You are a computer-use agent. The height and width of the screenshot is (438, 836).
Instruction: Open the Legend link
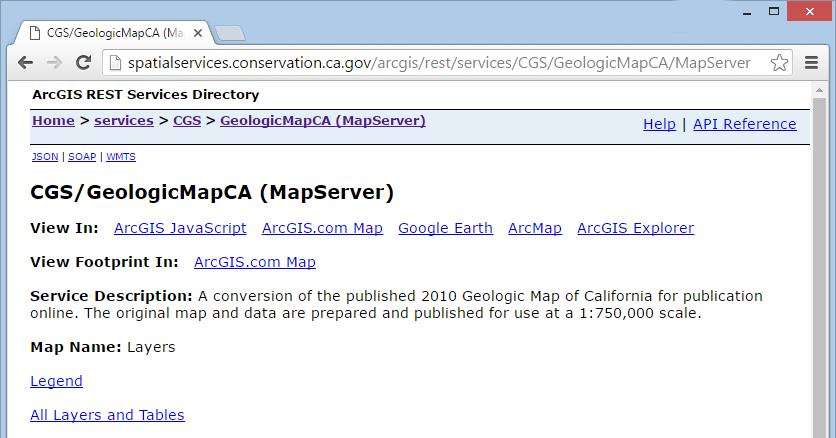pos(56,381)
